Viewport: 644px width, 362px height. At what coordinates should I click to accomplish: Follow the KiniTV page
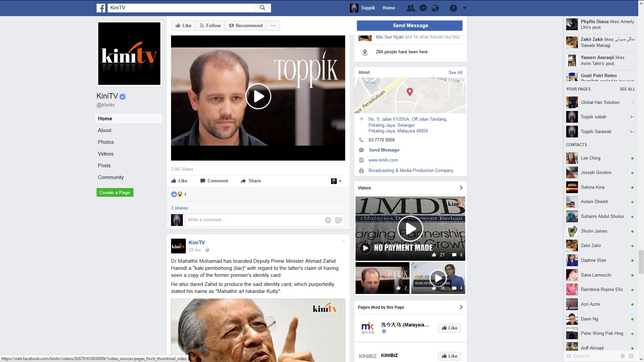tap(210, 25)
